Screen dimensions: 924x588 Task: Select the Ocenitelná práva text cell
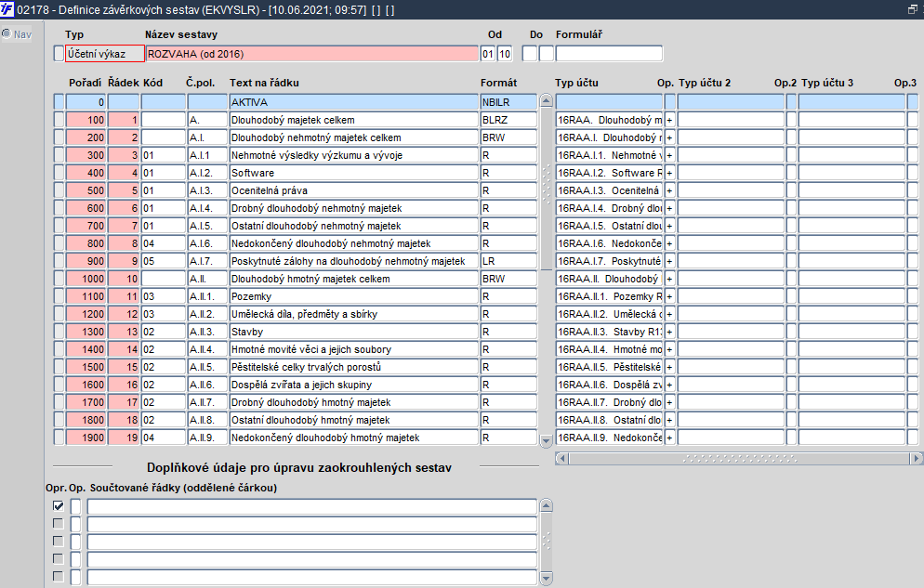coord(353,190)
